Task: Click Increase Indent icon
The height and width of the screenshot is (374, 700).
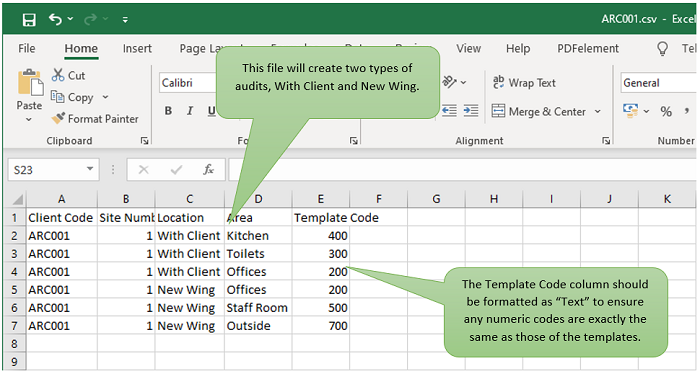Action: pos(471,110)
